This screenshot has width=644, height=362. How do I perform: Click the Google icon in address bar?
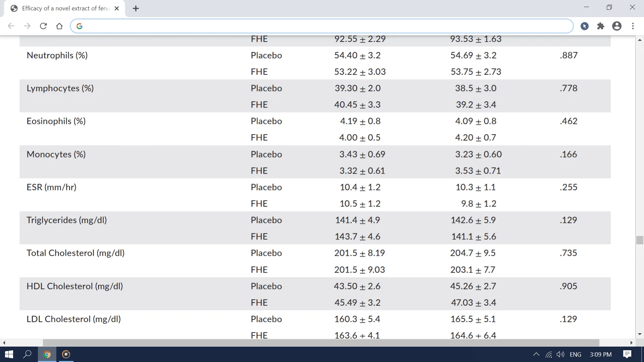point(79,26)
